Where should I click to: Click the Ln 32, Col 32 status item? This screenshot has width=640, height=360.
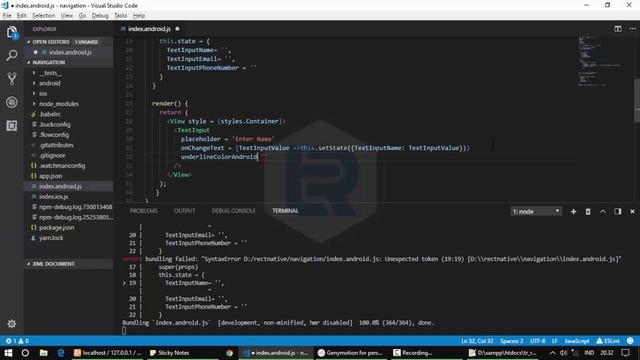pyautogui.click(x=477, y=341)
